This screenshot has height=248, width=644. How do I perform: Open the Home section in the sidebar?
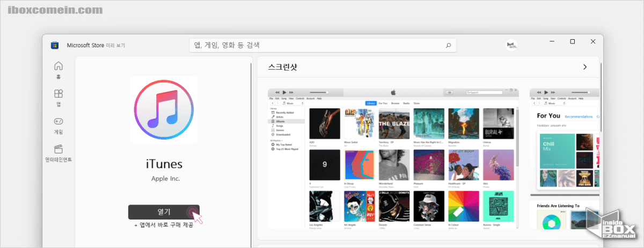pyautogui.click(x=58, y=70)
